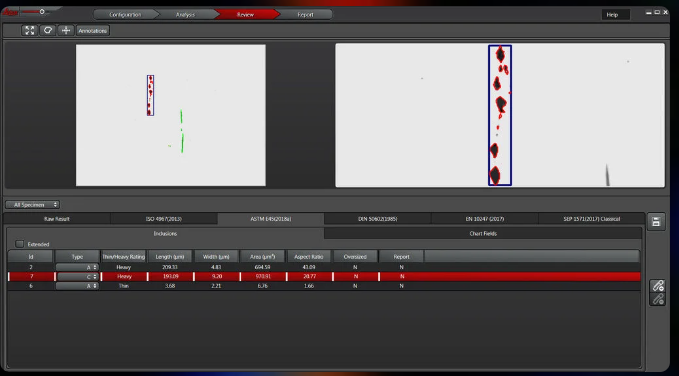Image resolution: width=679 pixels, height=376 pixels.
Task: Go to the Configuration workflow step
Action: coord(125,14)
